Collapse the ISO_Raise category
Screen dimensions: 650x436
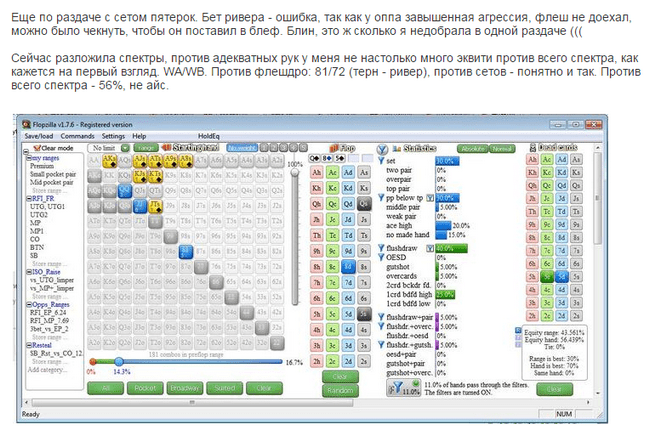tap(29, 272)
